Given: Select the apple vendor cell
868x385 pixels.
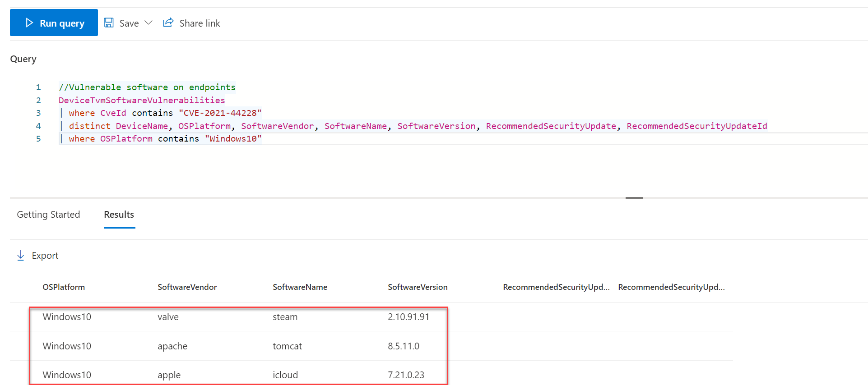Looking at the screenshot, I should [x=169, y=375].
